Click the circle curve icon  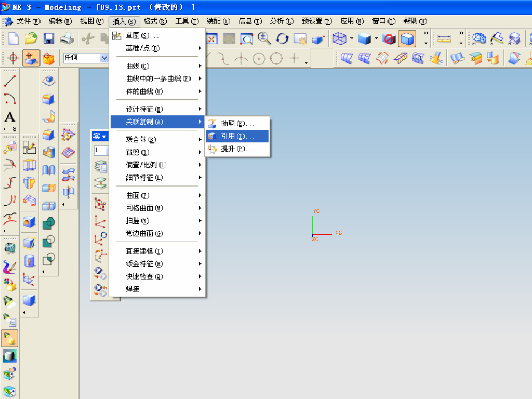pos(259,59)
